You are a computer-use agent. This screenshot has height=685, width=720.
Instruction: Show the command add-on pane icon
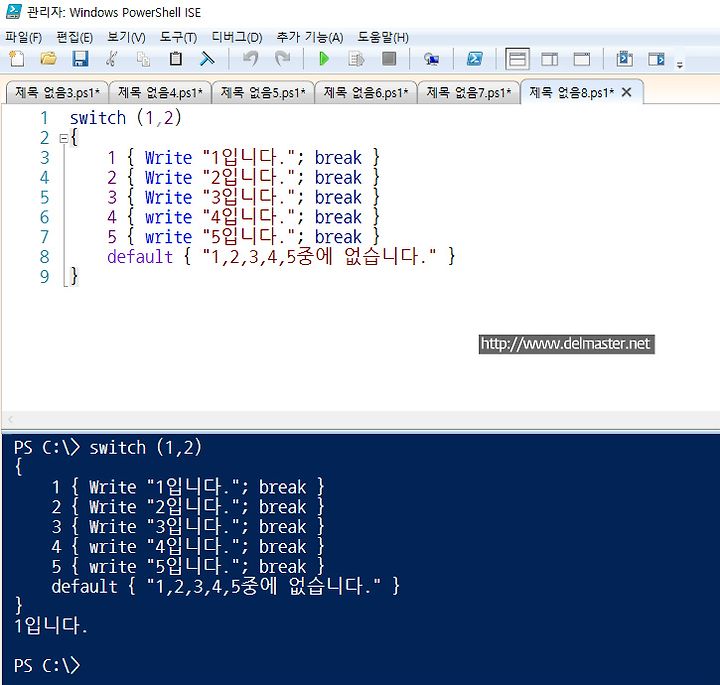[x=656, y=59]
